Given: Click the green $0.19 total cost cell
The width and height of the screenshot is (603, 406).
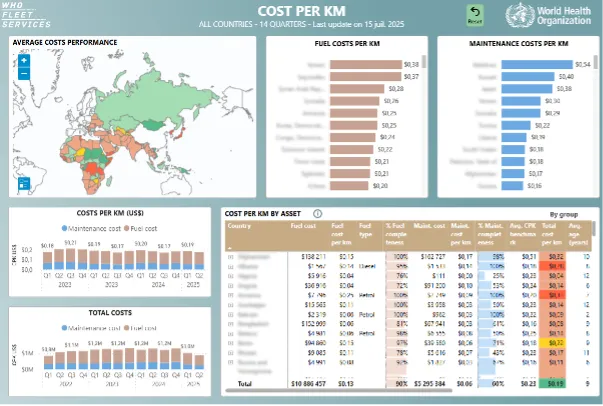Looking at the screenshot, I should pos(552,383).
